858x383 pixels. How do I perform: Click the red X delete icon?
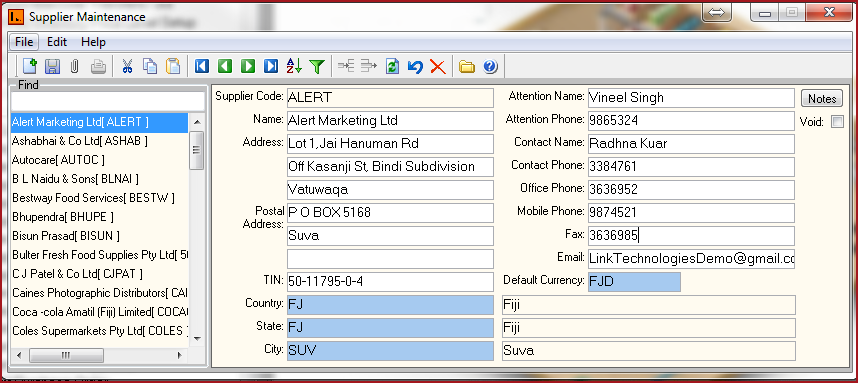tap(438, 67)
